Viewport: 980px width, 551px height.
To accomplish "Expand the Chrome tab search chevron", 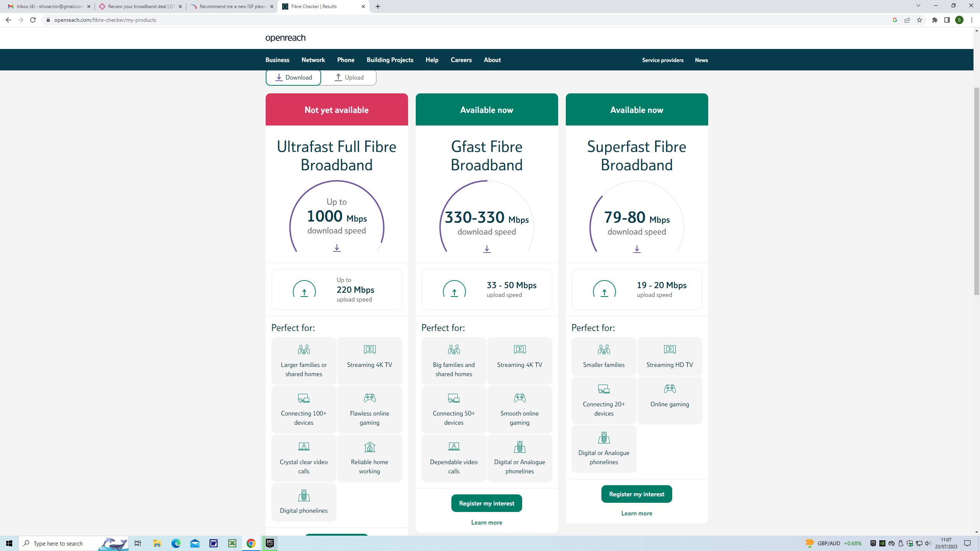I will point(918,6).
